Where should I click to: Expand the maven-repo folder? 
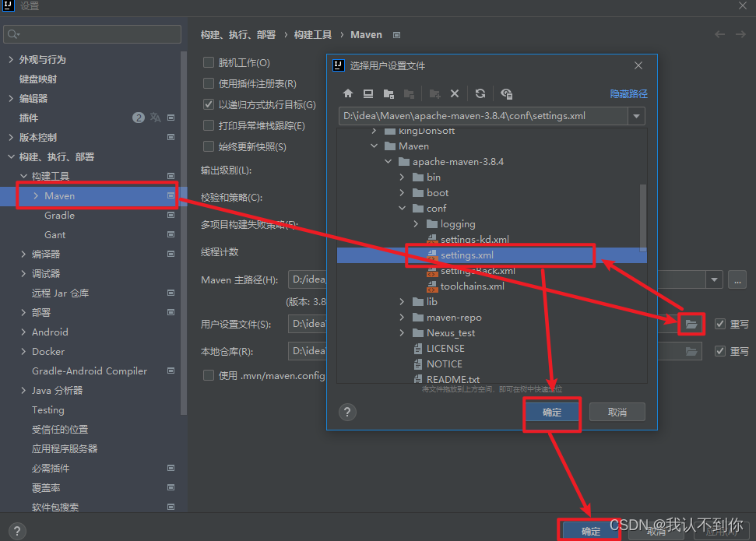tap(402, 318)
